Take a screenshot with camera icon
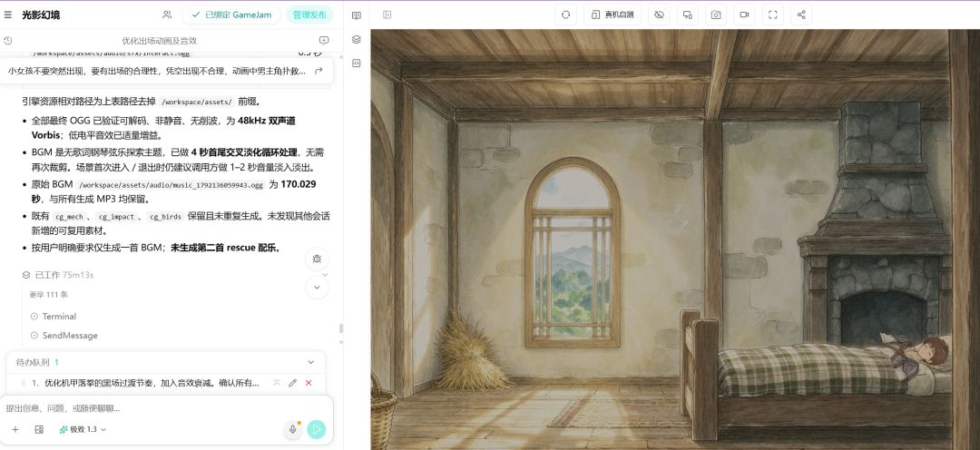980x450 pixels. click(716, 15)
